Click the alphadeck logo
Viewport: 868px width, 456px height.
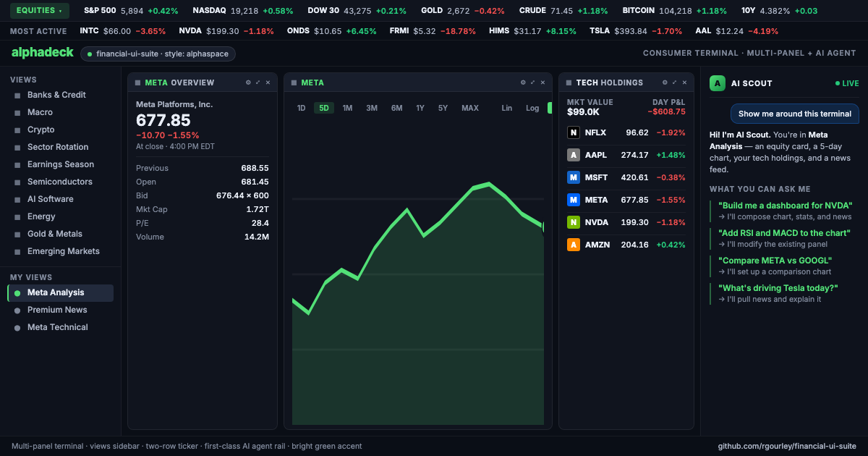coord(43,52)
